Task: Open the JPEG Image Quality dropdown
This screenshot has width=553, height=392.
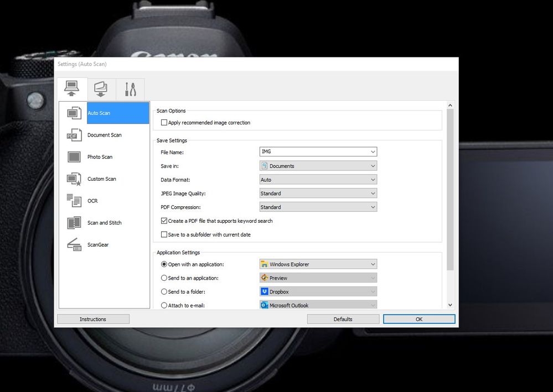Action: tap(318, 194)
